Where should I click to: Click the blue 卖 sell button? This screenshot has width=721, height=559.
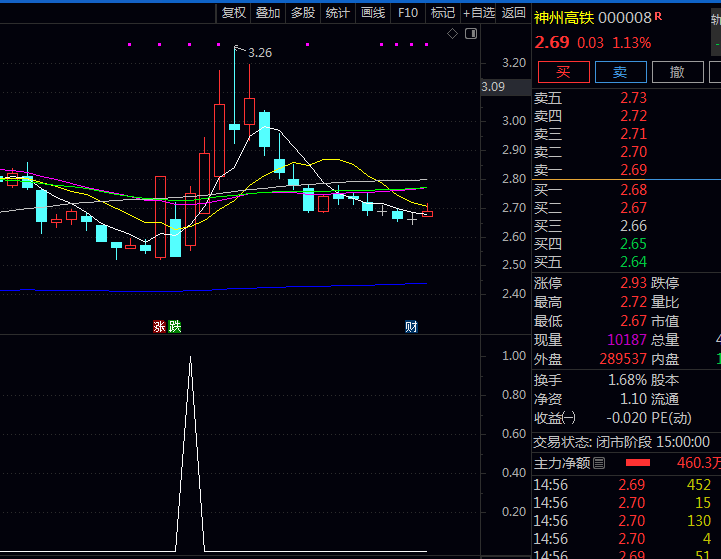[x=621, y=72]
